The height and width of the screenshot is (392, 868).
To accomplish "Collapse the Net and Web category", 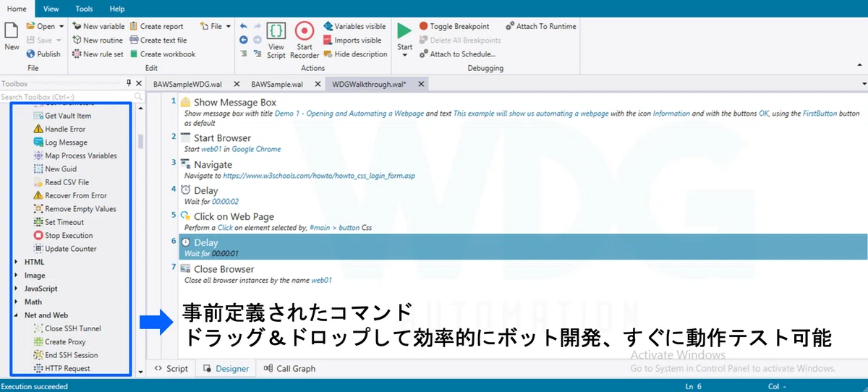I will 17,315.
